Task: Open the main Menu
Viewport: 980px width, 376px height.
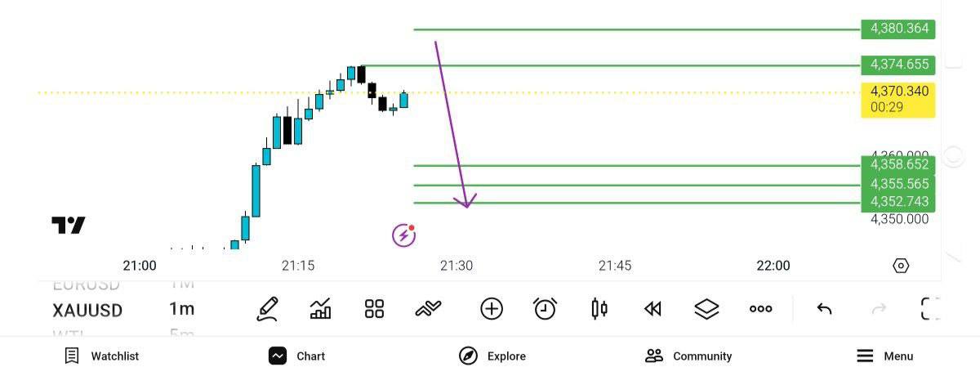Action: (884, 356)
